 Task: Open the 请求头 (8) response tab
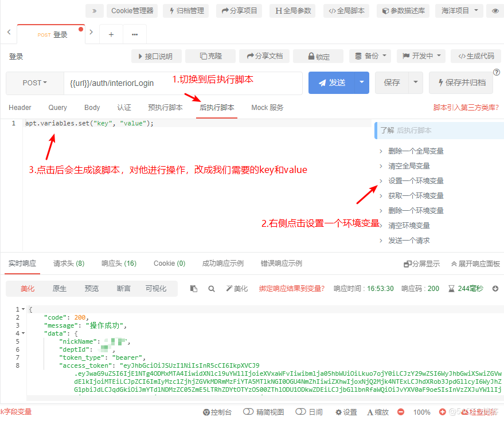click(69, 263)
